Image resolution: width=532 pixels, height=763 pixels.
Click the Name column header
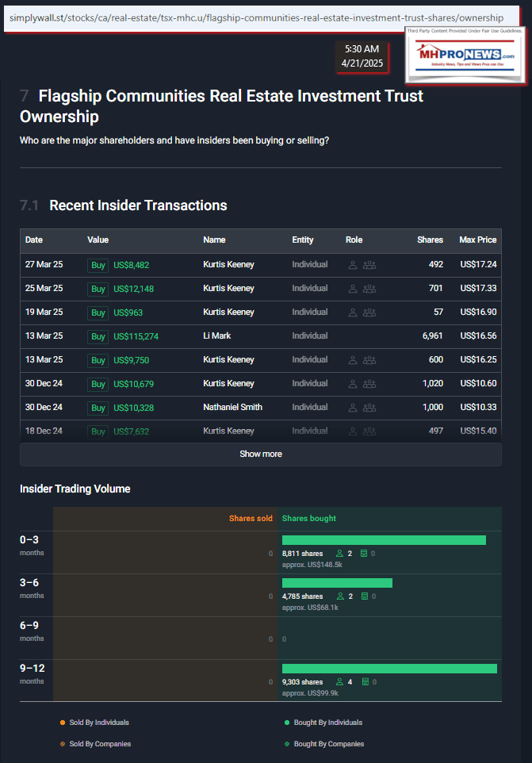click(x=214, y=240)
